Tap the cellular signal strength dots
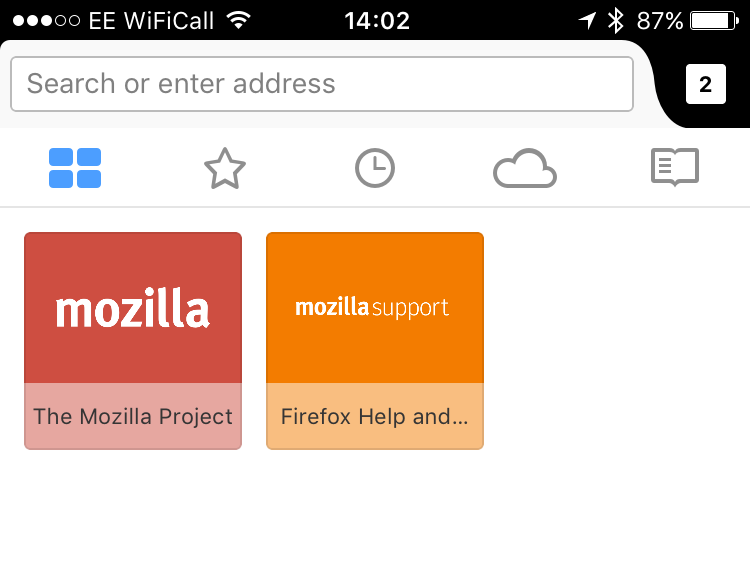750x565 pixels. (x=46, y=21)
